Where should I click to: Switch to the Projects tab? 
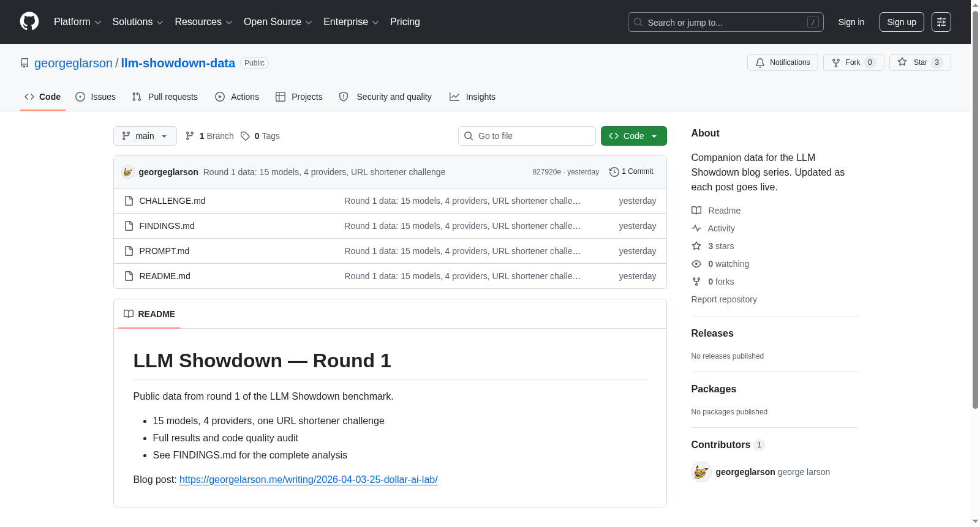pyautogui.click(x=299, y=97)
